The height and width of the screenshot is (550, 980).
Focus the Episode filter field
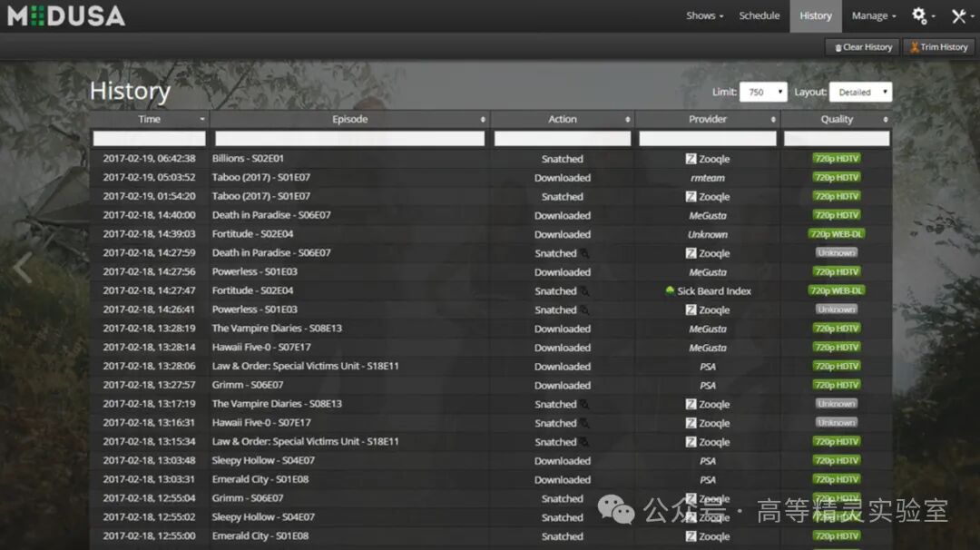[350, 138]
